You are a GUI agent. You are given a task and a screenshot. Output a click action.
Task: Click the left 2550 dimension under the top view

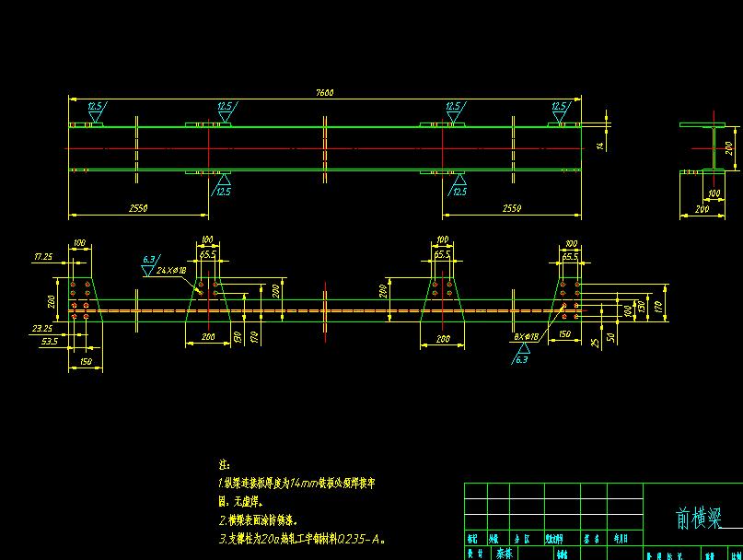coord(138,207)
